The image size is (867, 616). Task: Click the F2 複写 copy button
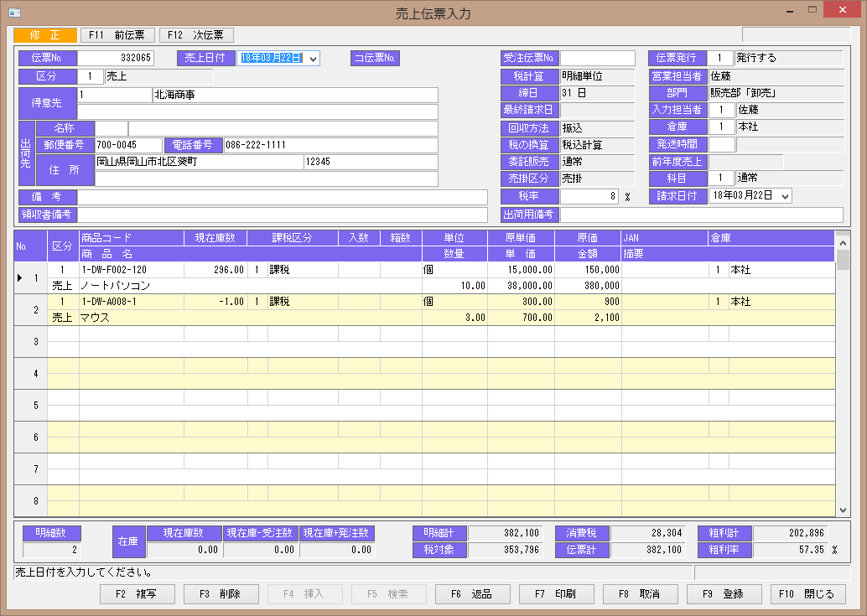(x=138, y=594)
